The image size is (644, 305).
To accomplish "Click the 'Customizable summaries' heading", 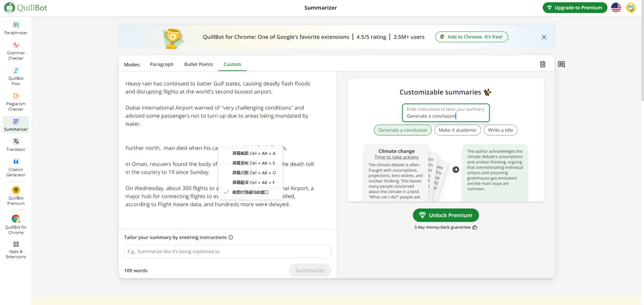I will pyautogui.click(x=440, y=92).
